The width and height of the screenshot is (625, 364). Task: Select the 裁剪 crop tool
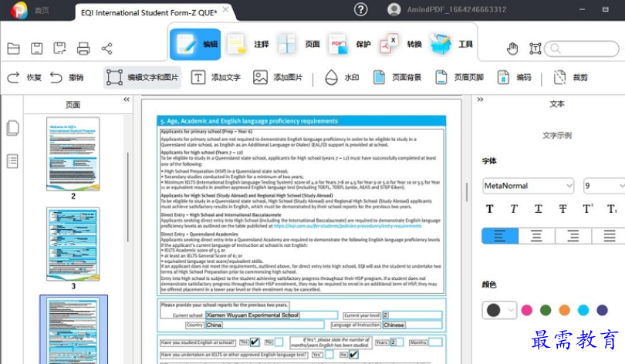coord(570,77)
